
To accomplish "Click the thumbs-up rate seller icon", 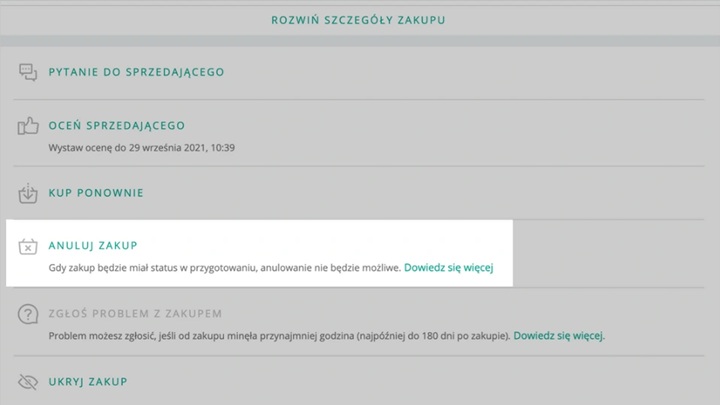I will [x=28, y=126].
